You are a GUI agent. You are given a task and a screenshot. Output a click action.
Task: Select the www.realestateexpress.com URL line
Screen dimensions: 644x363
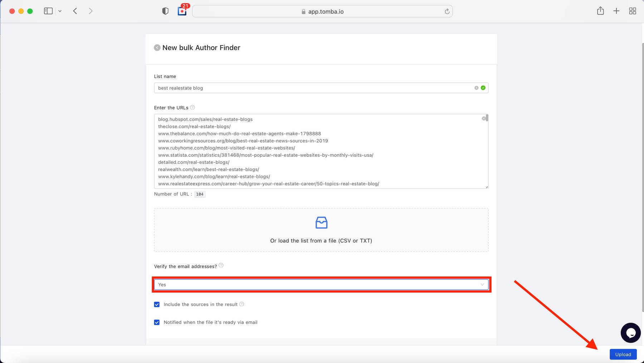tap(269, 184)
